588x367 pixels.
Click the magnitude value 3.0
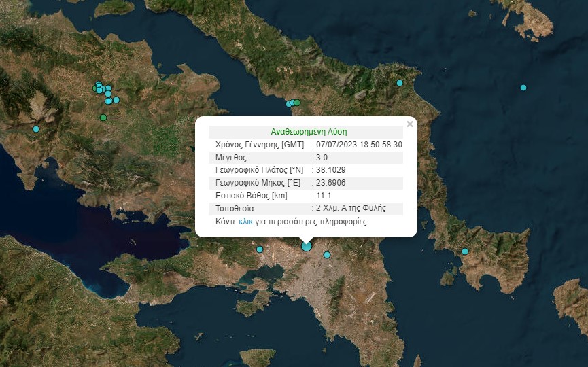coord(322,158)
